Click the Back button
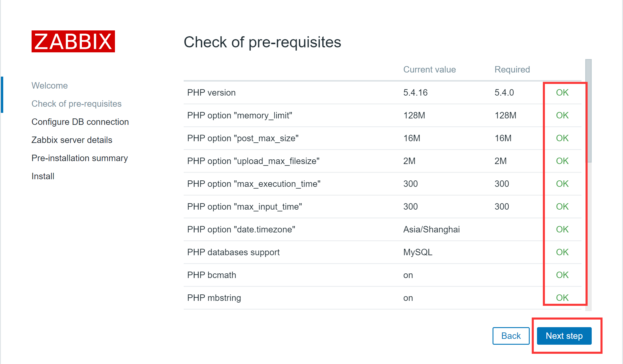623x364 pixels. point(511,336)
